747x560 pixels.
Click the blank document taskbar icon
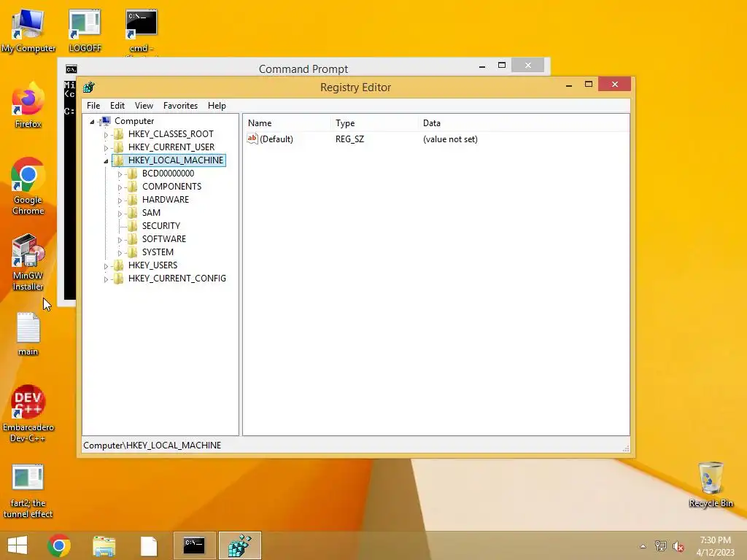[149, 545]
